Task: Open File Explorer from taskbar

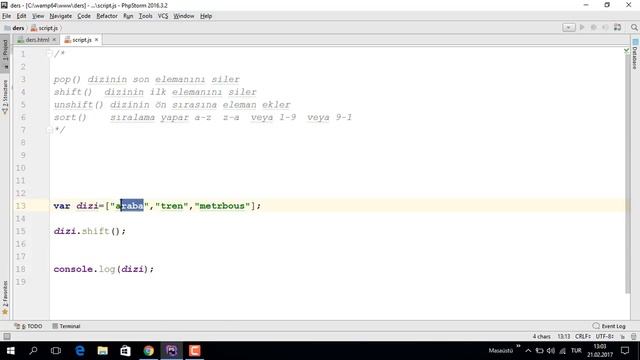Action: pos(102,351)
